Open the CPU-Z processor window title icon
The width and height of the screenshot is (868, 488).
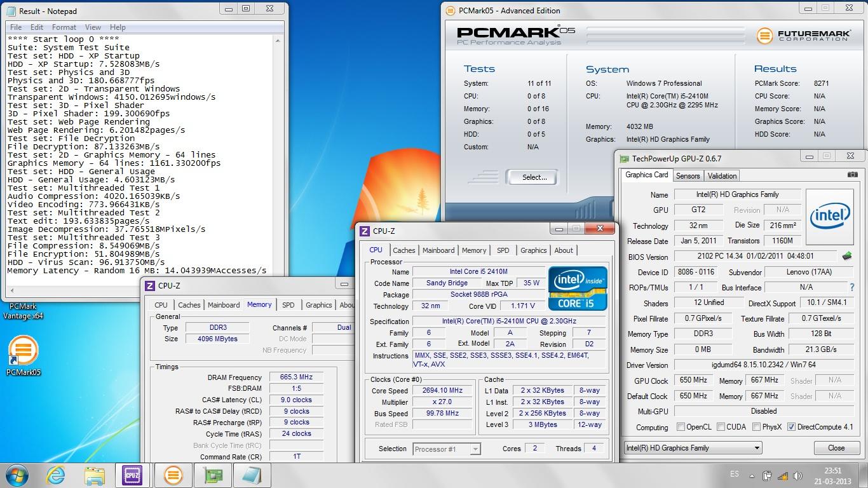(365, 231)
